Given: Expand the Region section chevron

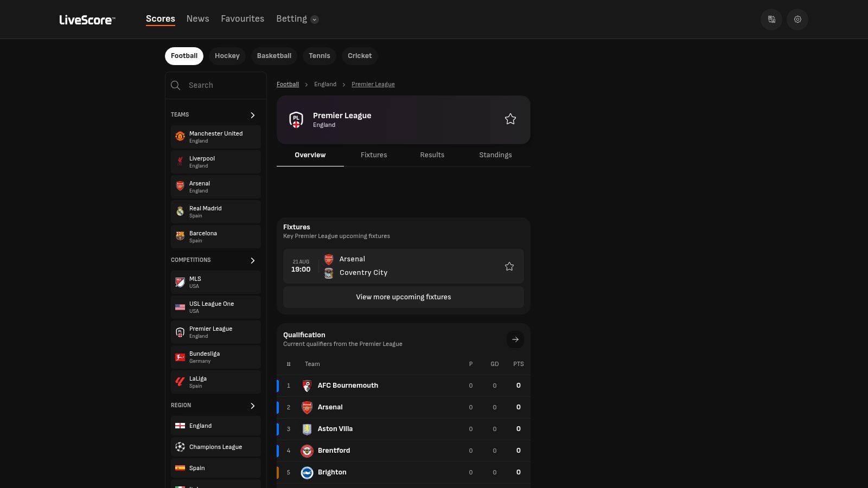Looking at the screenshot, I should coord(253,406).
